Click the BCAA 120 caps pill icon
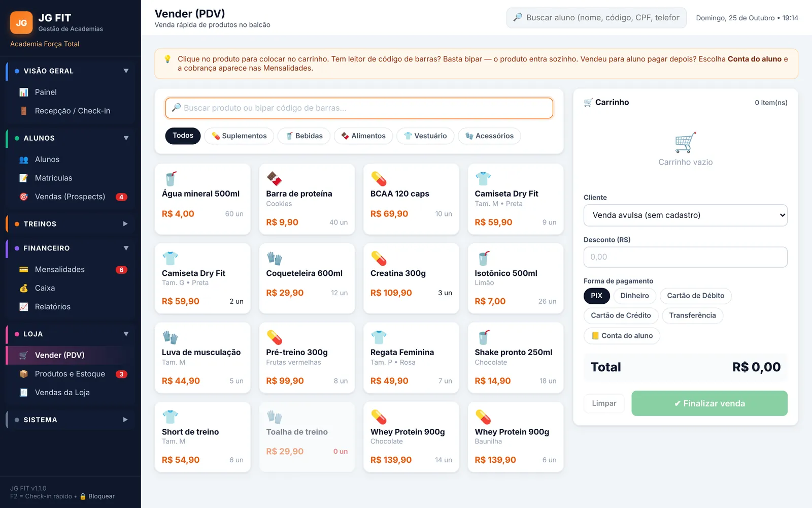 click(379, 179)
